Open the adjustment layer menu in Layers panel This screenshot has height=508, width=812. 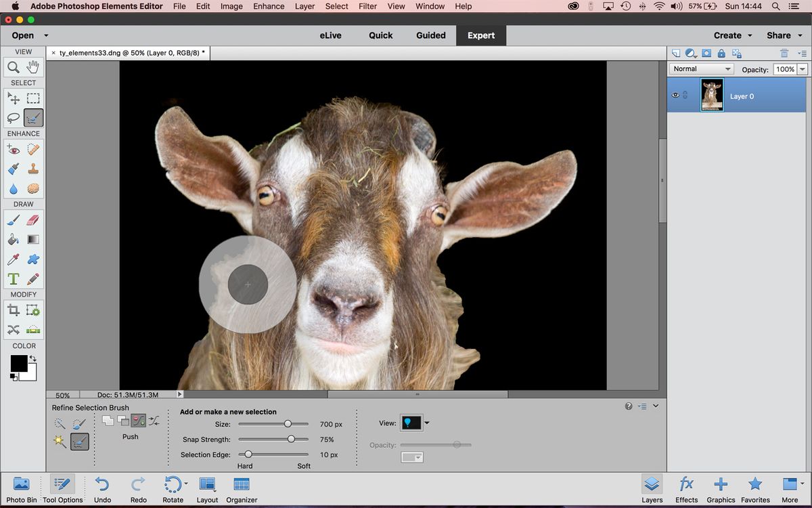point(690,53)
